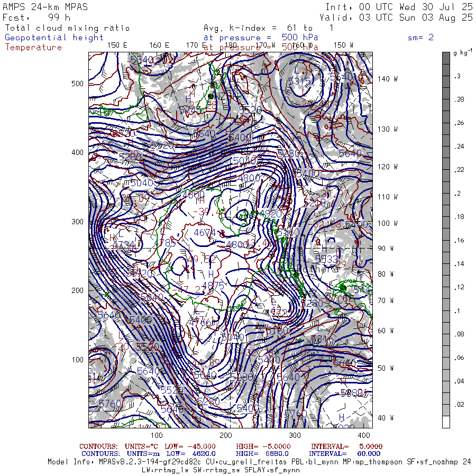476x476 pixels.
Task: Click the blue 'INTERVAL= 60.000' text
Action: pos(344,454)
